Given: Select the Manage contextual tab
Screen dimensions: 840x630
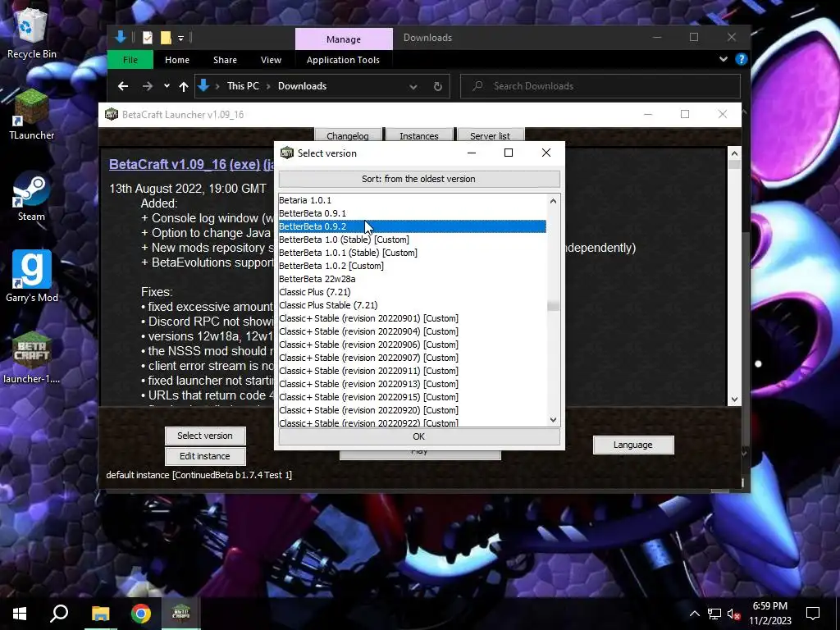Looking at the screenshot, I should coord(344,39).
